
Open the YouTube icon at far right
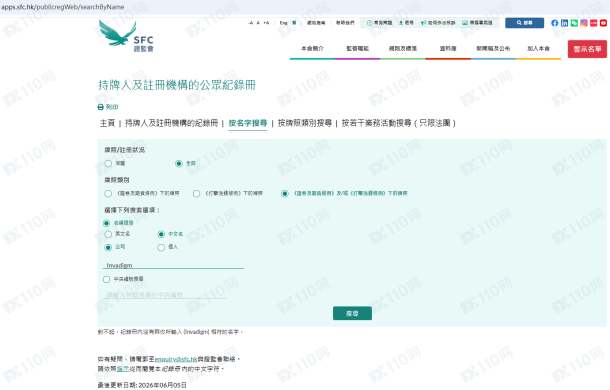pos(603,23)
